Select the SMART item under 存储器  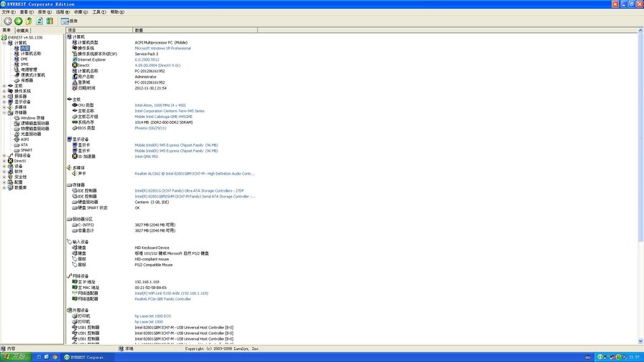(26, 150)
